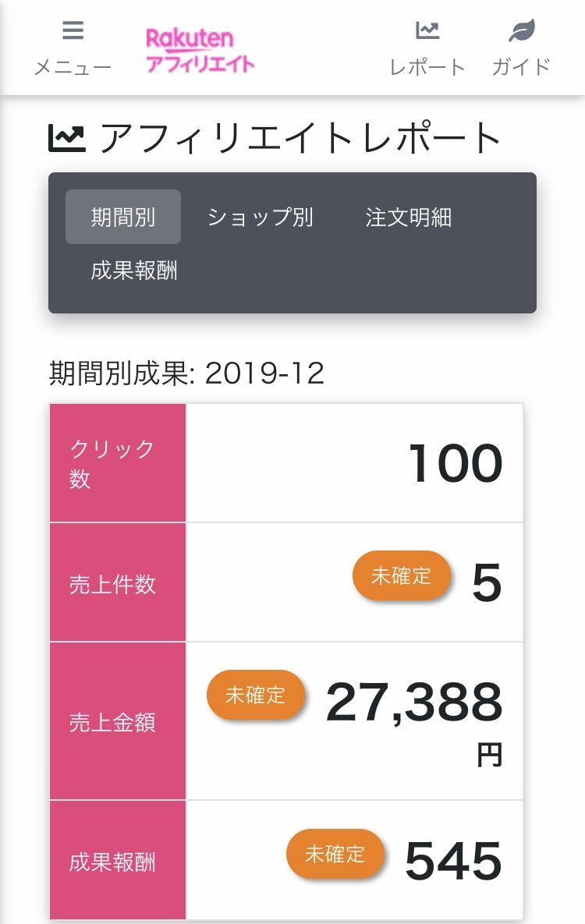Tap the レポート label in header
This screenshot has width=585, height=924.
[427, 67]
